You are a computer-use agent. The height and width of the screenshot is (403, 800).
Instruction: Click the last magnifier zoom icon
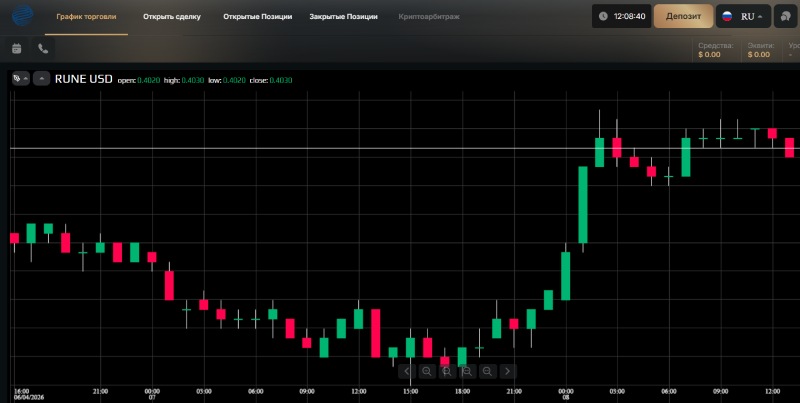pos(487,371)
